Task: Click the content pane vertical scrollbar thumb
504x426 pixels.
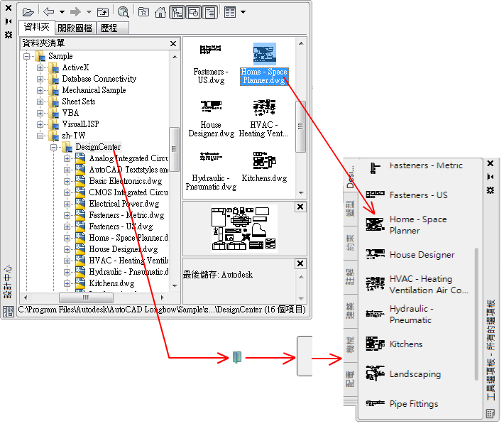Action: (x=300, y=126)
